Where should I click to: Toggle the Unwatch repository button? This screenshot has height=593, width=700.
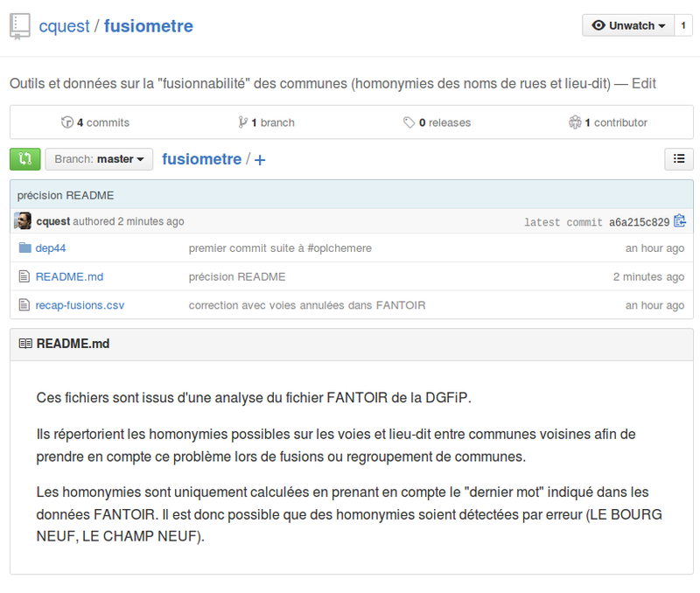(628, 25)
